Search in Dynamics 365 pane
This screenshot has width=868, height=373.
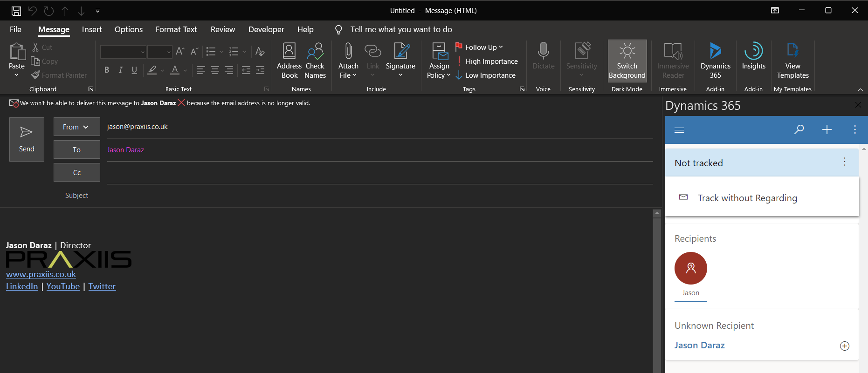799,129
